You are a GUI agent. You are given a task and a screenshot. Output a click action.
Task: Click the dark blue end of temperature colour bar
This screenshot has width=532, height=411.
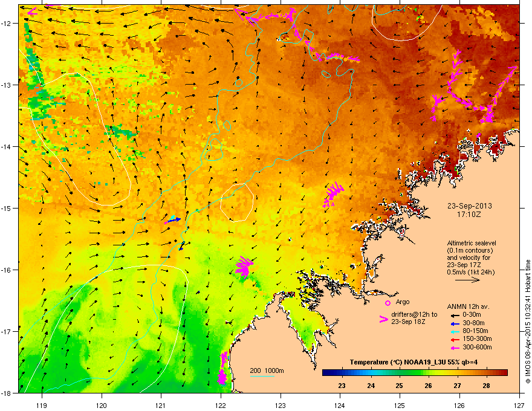[x=326, y=373]
